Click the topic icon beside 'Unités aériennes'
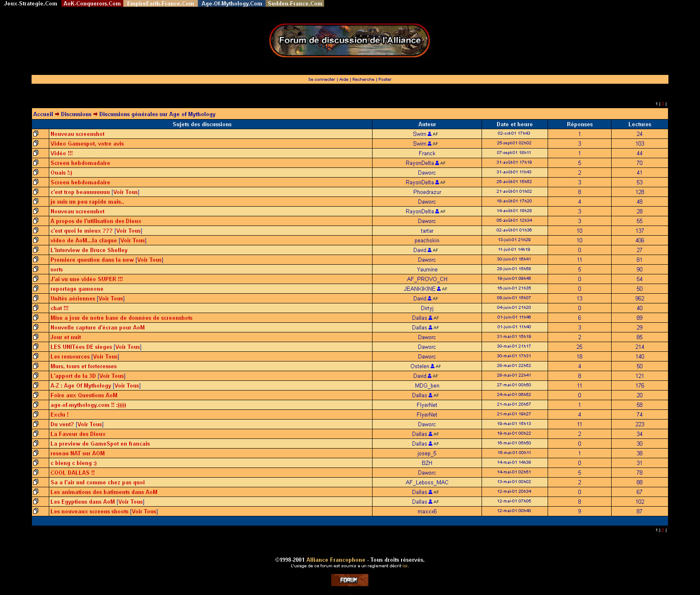Screen dimensions: 700x595 point(36,298)
